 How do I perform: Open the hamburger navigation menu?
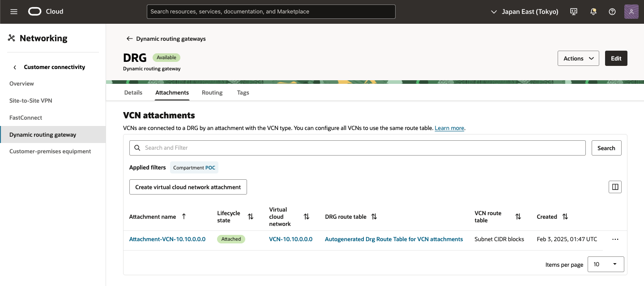14,12
